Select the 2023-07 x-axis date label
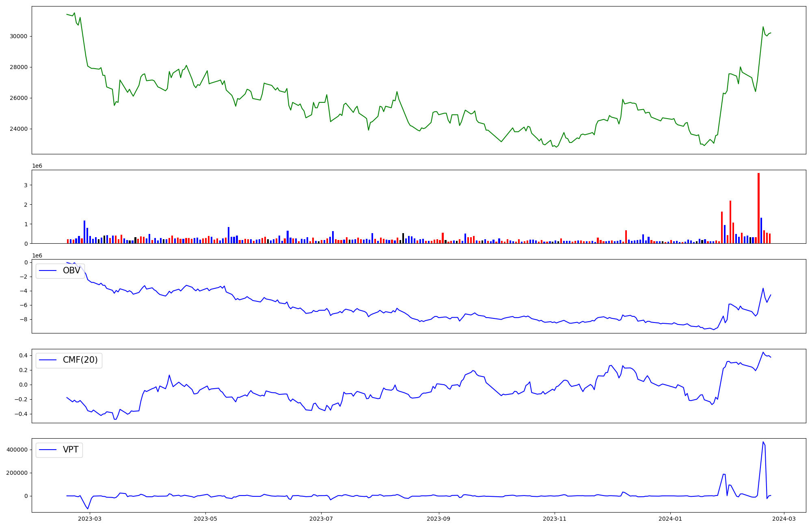812x528 pixels. coord(321,519)
